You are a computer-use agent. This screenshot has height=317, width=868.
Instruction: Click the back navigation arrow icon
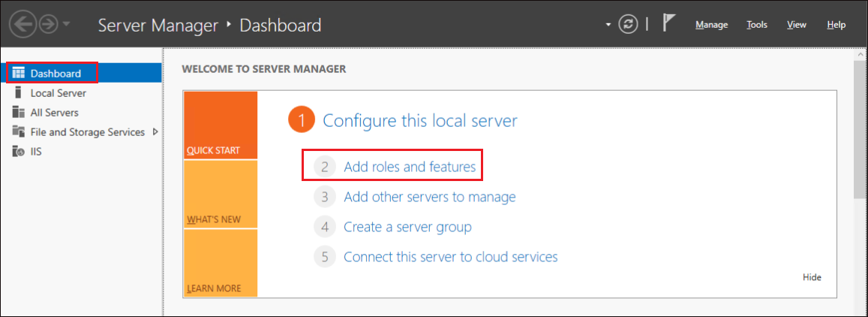tap(23, 25)
